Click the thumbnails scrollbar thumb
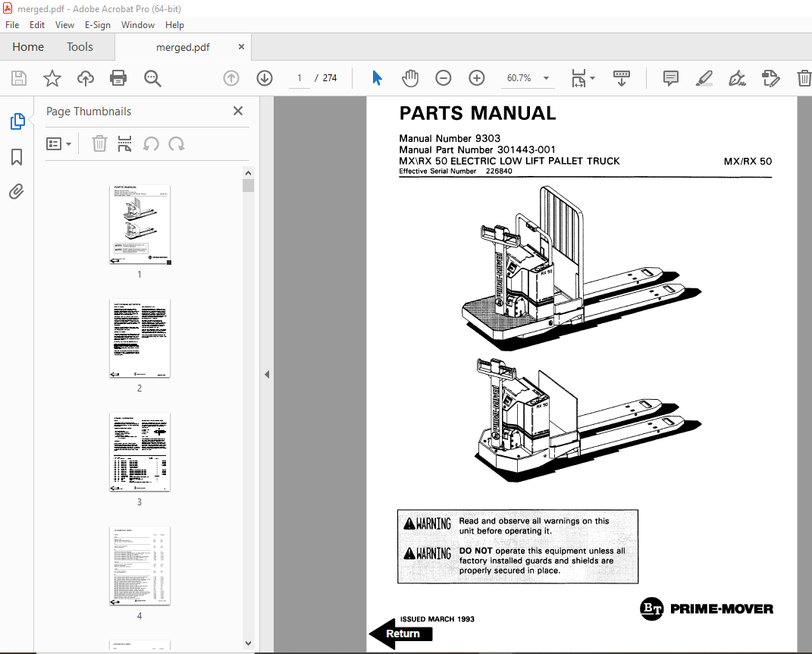 tap(248, 186)
